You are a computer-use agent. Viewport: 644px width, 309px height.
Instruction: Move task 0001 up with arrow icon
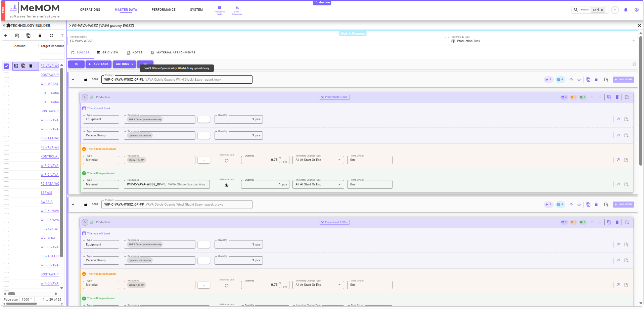point(571,80)
